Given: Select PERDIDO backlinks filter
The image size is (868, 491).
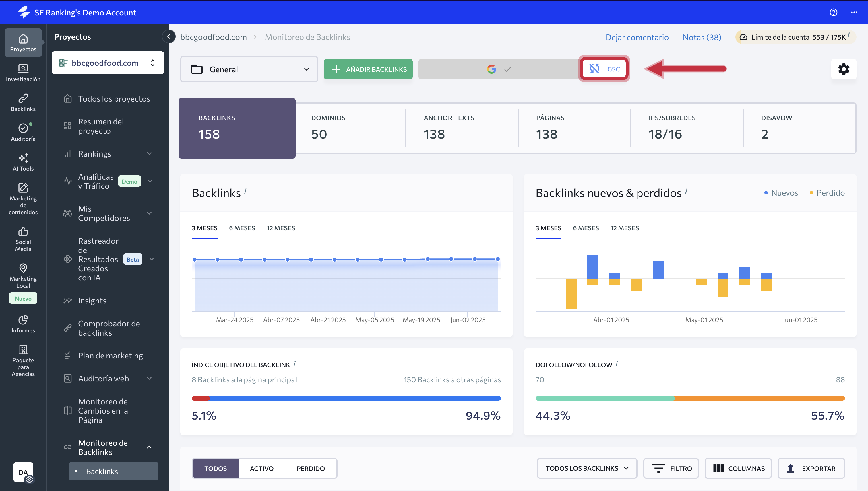Looking at the screenshot, I should (x=311, y=468).
